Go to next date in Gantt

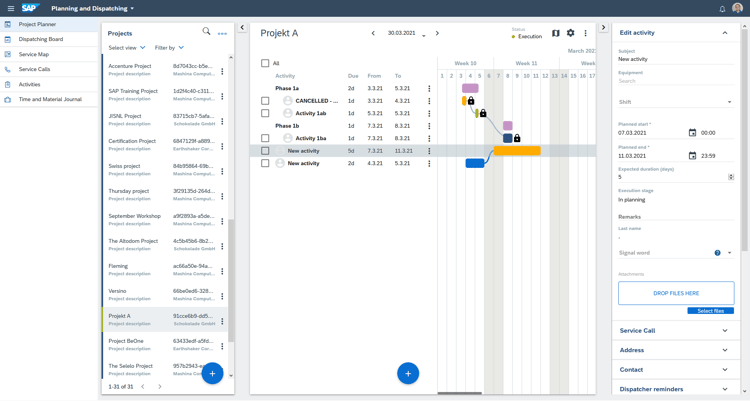(x=437, y=33)
